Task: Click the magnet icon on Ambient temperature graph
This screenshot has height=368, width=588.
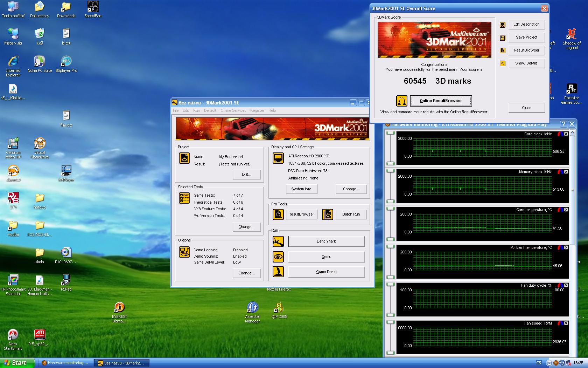Action: tap(560, 247)
